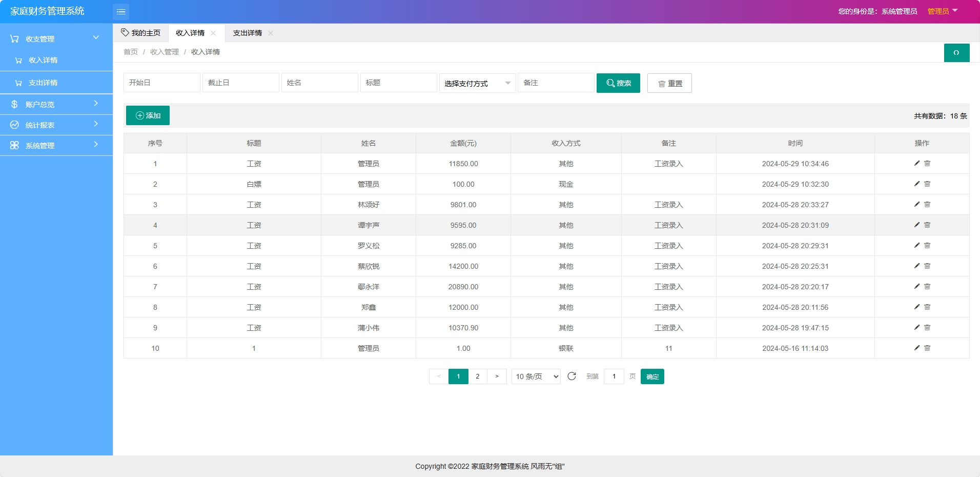The width and height of the screenshot is (980, 477).
Task: Open the 管理员 user dropdown menu
Action: pyautogui.click(x=943, y=11)
